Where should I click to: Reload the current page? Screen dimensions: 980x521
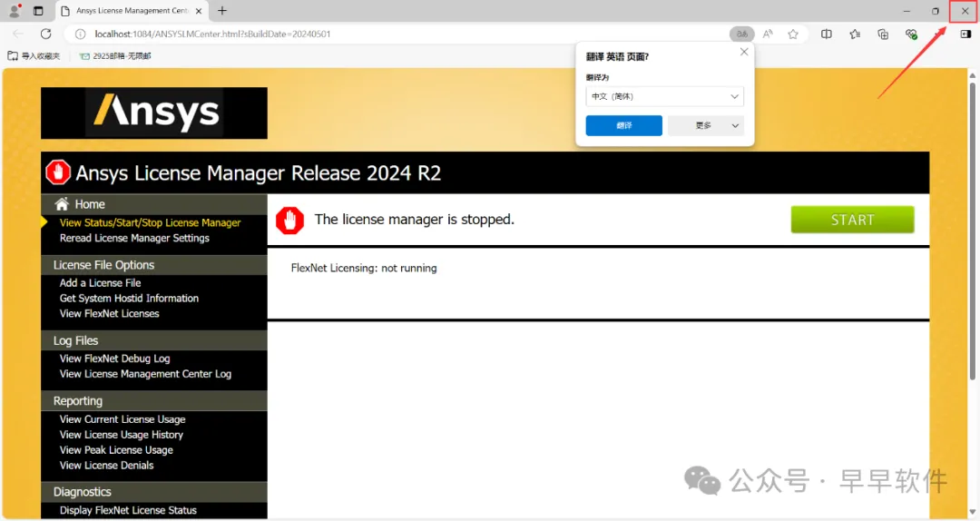click(x=45, y=34)
